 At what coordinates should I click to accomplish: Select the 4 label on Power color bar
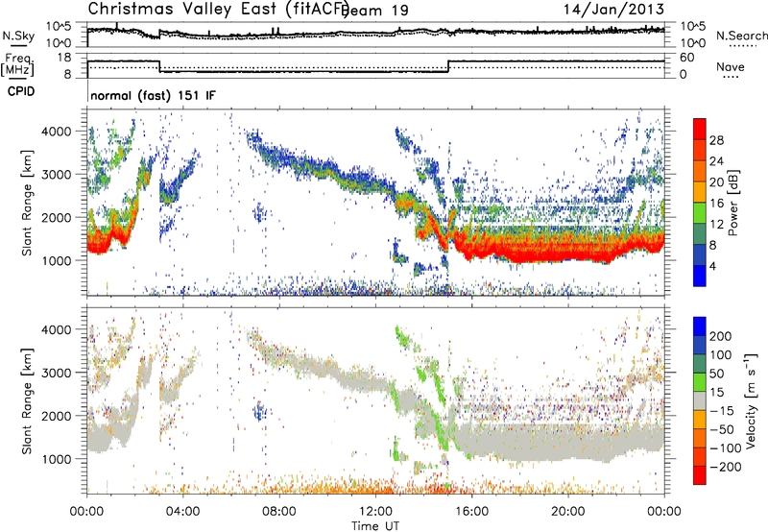[713, 267]
